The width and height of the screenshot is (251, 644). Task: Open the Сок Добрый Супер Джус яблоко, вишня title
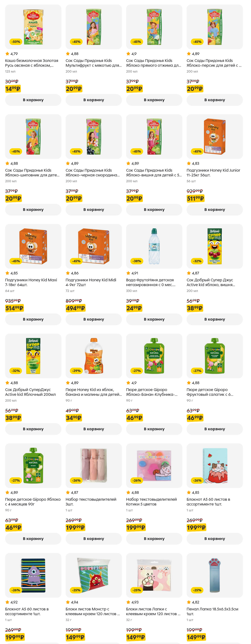(210, 282)
